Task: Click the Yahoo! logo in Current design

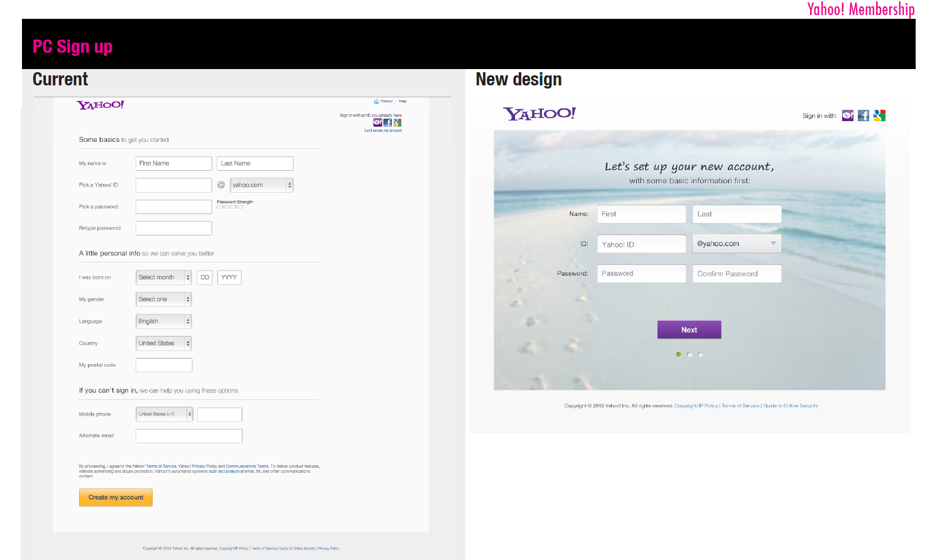Action: [x=100, y=105]
